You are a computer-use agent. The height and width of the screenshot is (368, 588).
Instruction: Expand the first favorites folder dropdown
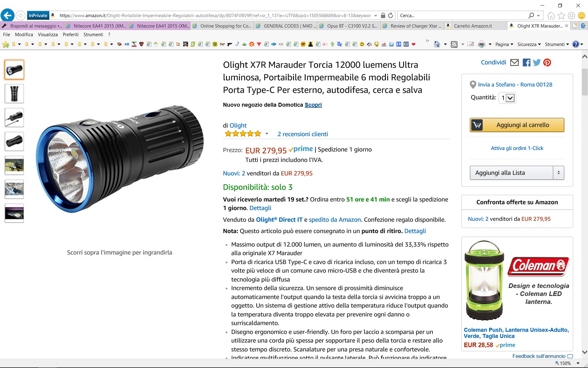19,44
